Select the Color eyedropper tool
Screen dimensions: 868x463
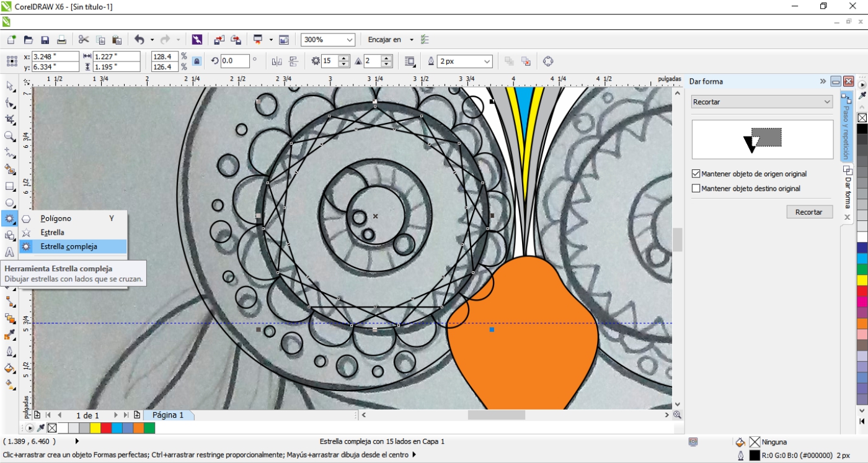tap(10, 335)
